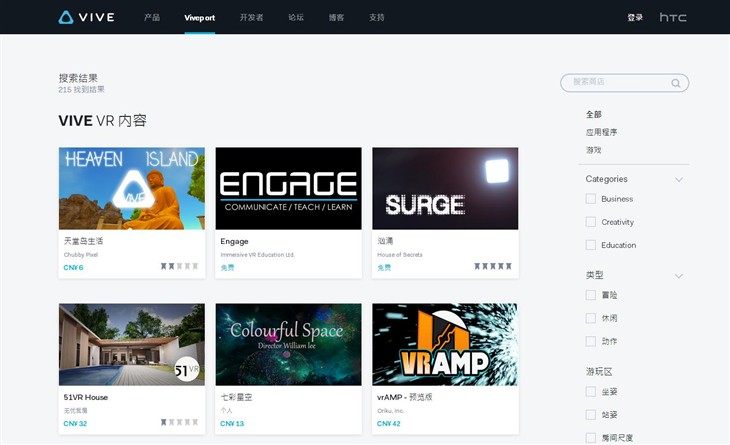The height and width of the screenshot is (445, 730).
Task: Click the Chubby Pixel developer name
Action: [81, 255]
